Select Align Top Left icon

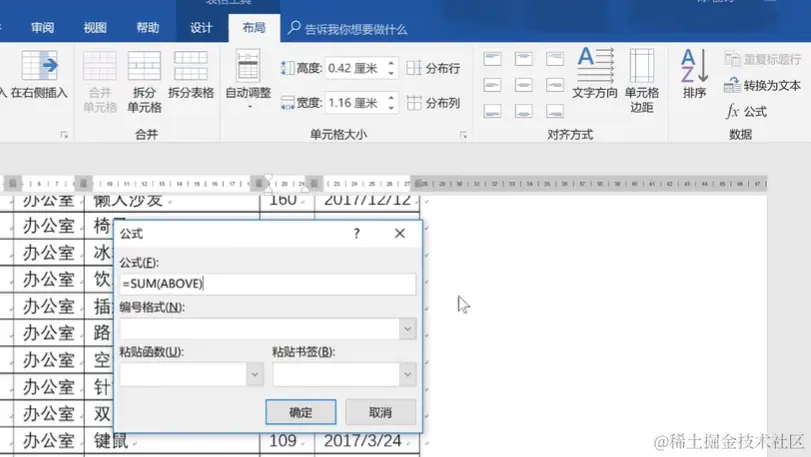pyautogui.click(x=492, y=58)
